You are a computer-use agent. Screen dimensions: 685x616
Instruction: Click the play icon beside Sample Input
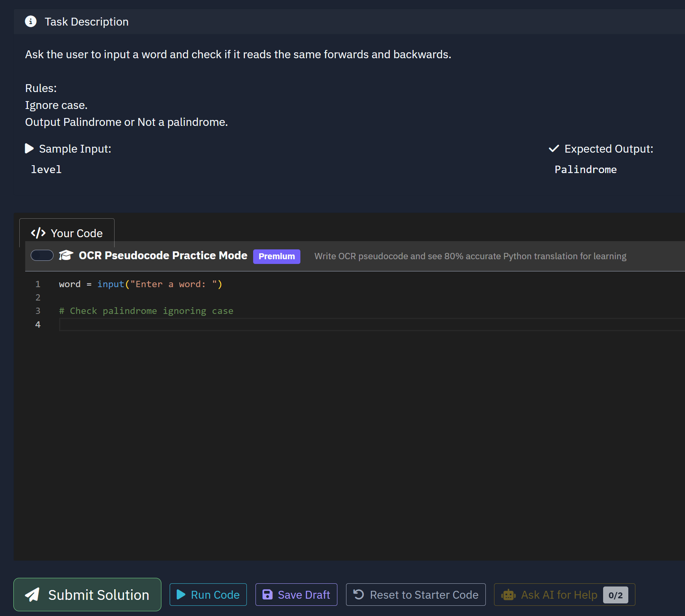click(29, 148)
